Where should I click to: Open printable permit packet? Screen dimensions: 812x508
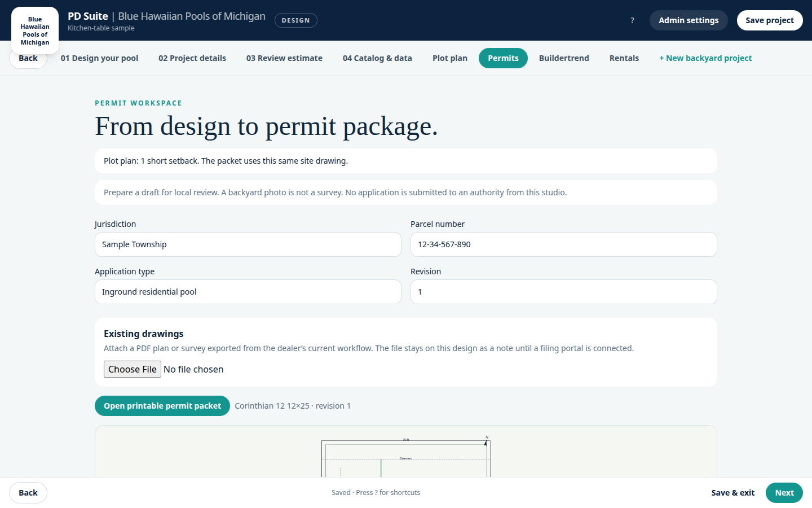coord(162,406)
